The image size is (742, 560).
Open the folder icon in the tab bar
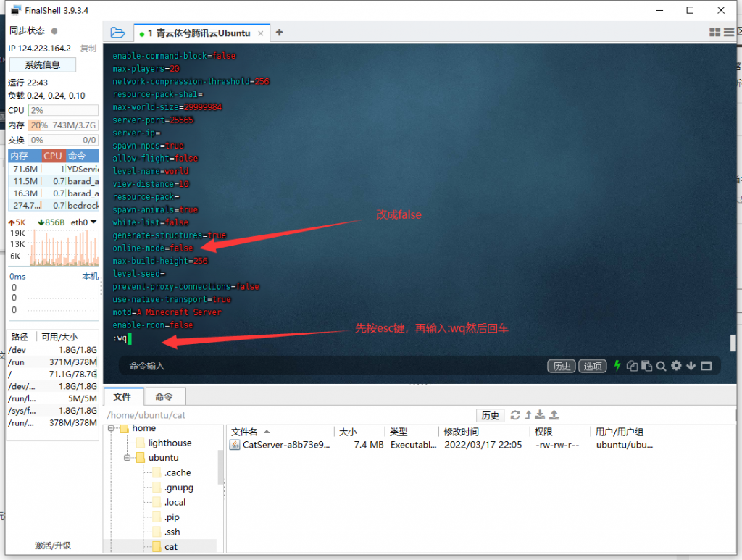[117, 33]
